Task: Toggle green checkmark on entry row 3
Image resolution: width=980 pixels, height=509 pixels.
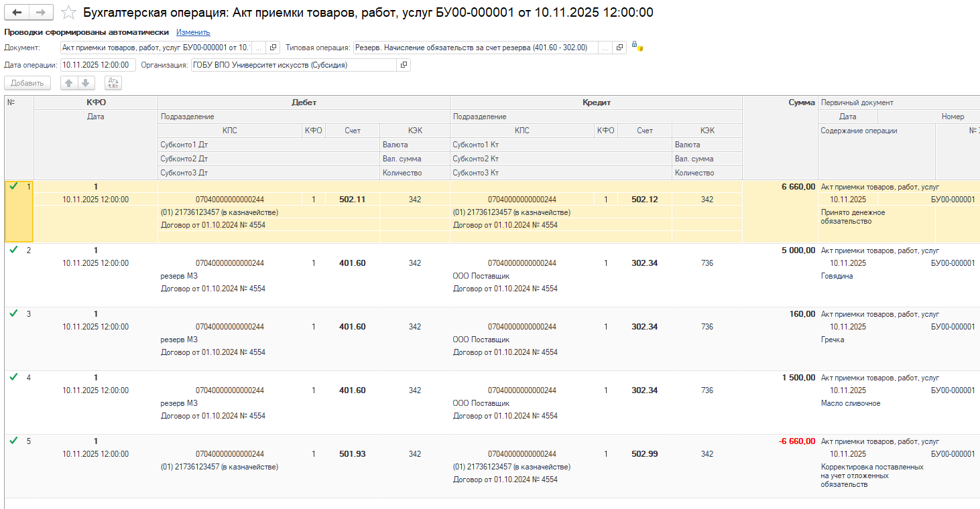Action: (14, 313)
